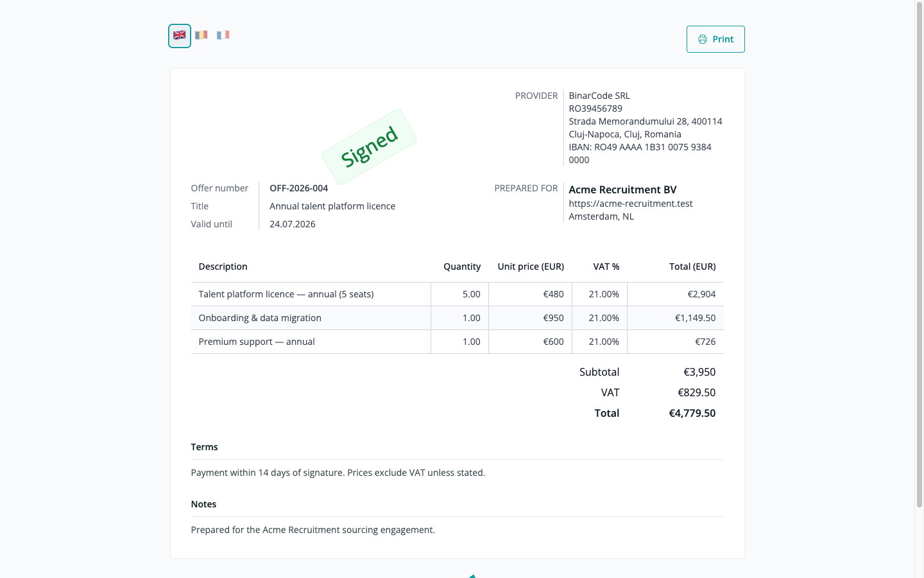Click the quantity 5.00 cell
Image resolution: width=924 pixels, height=578 pixels.
[459, 294]
